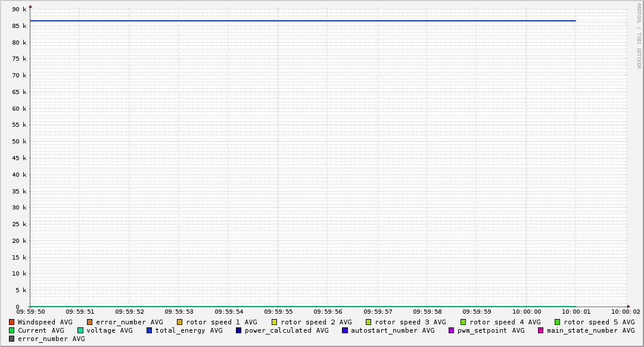Select the Current AVG legend swatch
Viewport: 644px width, 347px height.
tap(12, 330)
